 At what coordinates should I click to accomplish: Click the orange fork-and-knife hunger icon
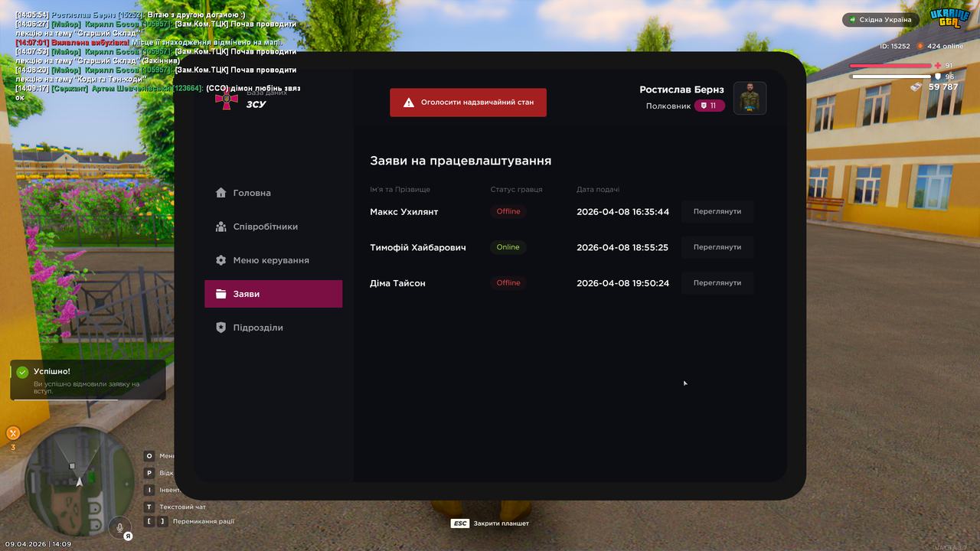pos(13,433)
